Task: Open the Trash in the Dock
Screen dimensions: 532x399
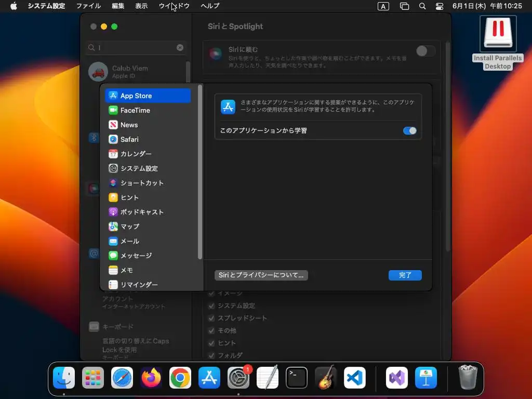Action: coord(468,378)
